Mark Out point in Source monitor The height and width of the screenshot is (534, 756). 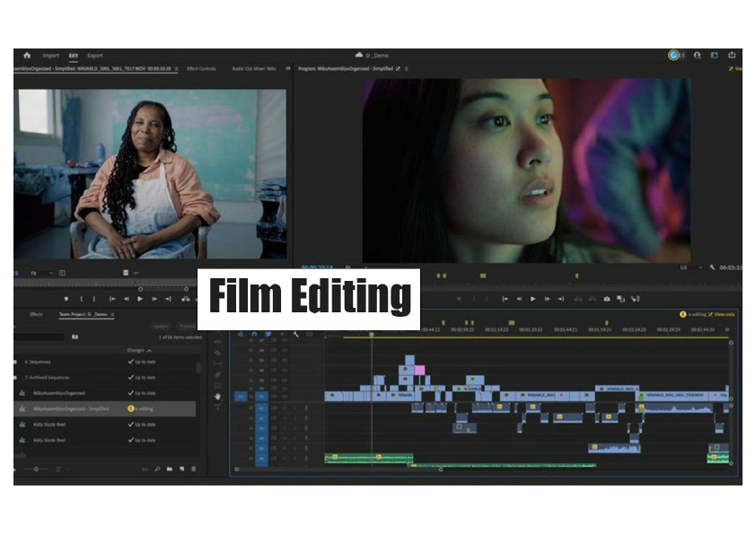(x=94, y=299)
